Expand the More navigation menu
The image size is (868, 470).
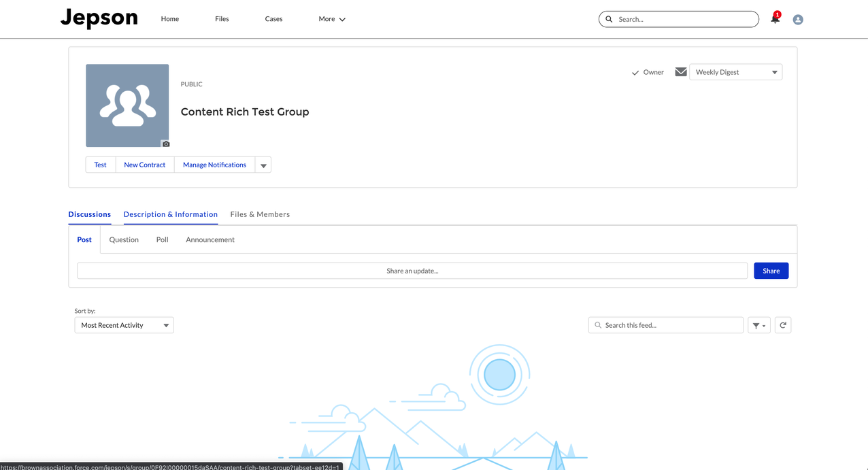click(x=332, y=19)
